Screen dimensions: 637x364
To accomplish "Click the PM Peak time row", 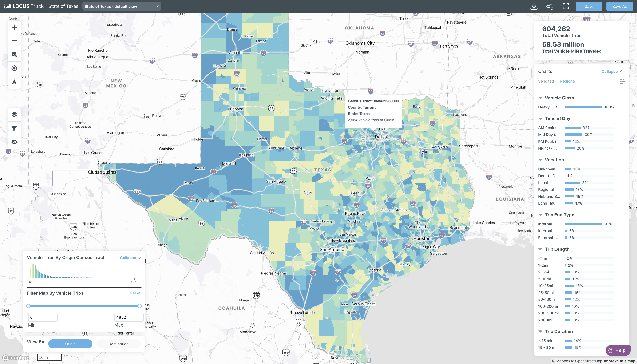I will (x=576, y=142).
